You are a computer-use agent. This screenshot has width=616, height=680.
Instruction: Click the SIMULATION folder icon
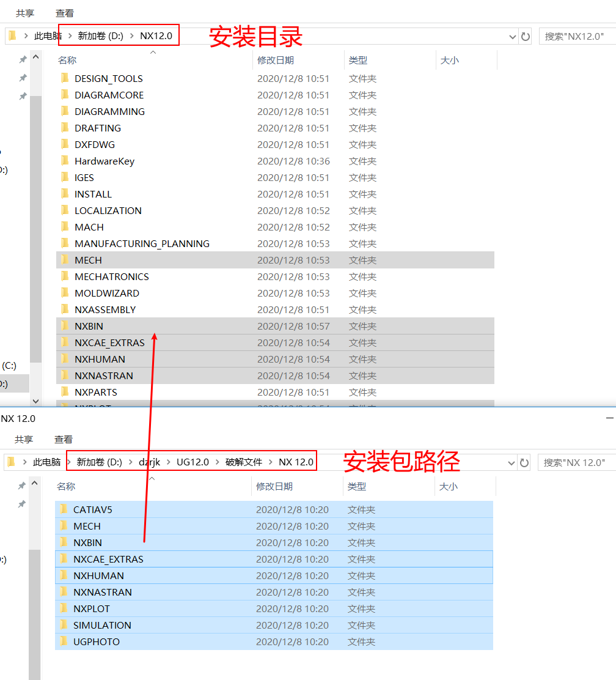click(64, 625)
